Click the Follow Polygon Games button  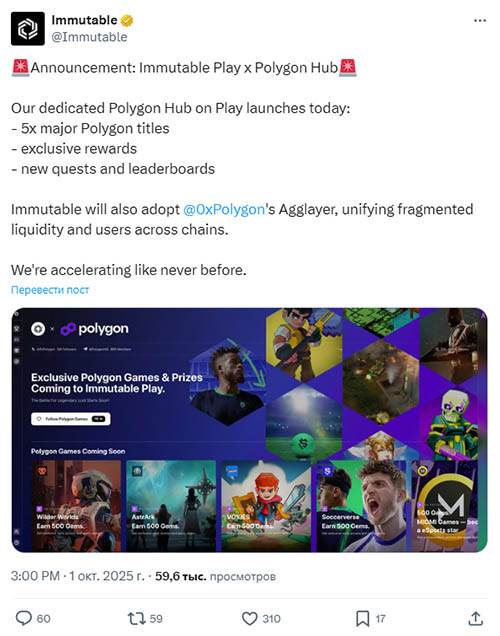click(x=71, y=419)
